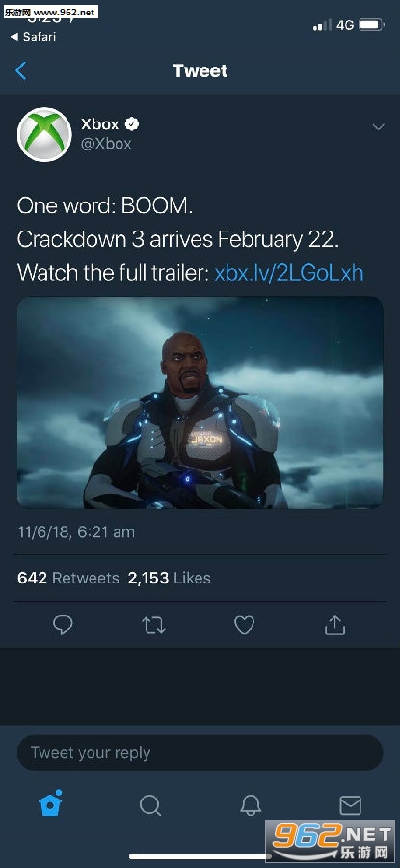400x868 pixels.
Task: Open the Messages envelope tab
Action: pos(350,805)
